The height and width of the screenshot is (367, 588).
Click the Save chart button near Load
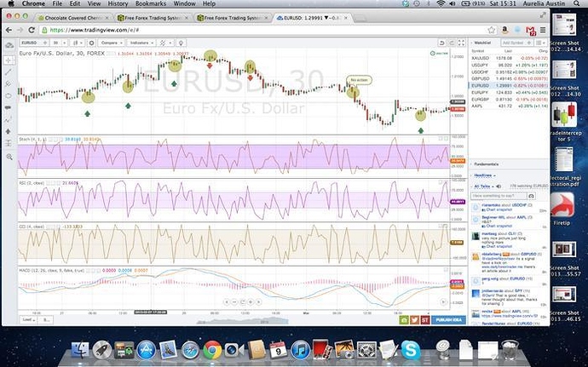point(46,320)
